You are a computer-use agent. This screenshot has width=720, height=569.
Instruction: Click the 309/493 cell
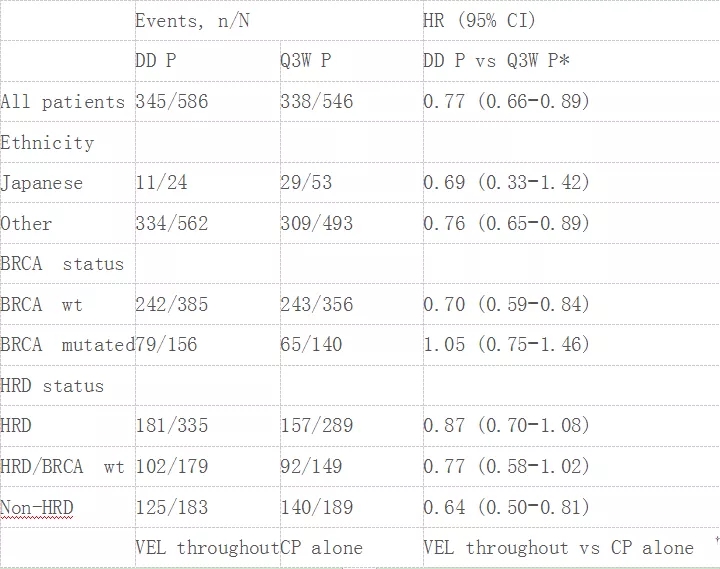point(316,224)
